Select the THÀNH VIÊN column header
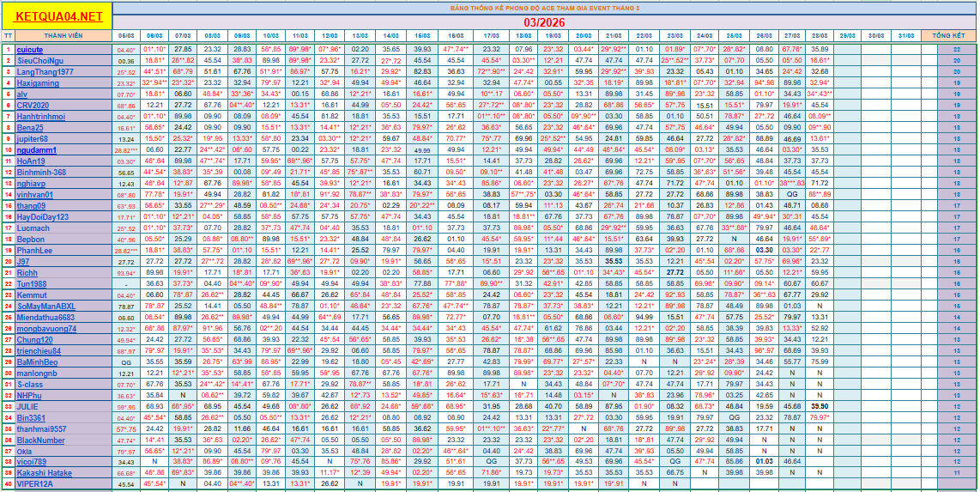The image size is (980, 492). click(x=64, y=36)
